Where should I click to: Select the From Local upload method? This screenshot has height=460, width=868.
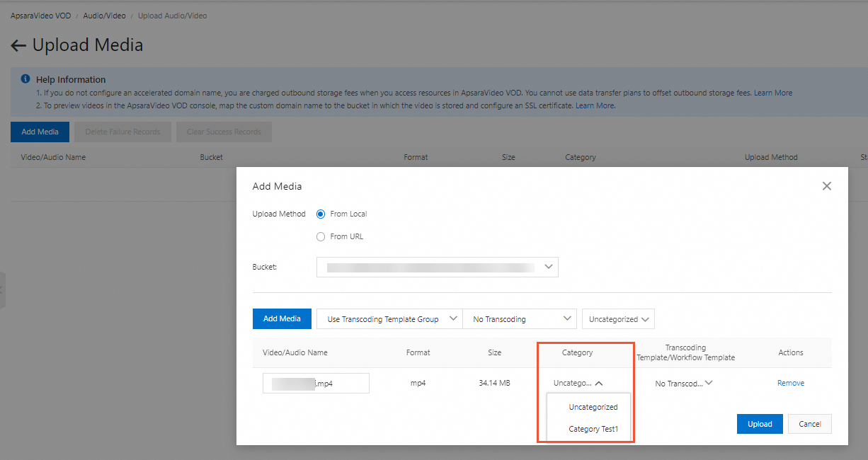click(321, 214)
